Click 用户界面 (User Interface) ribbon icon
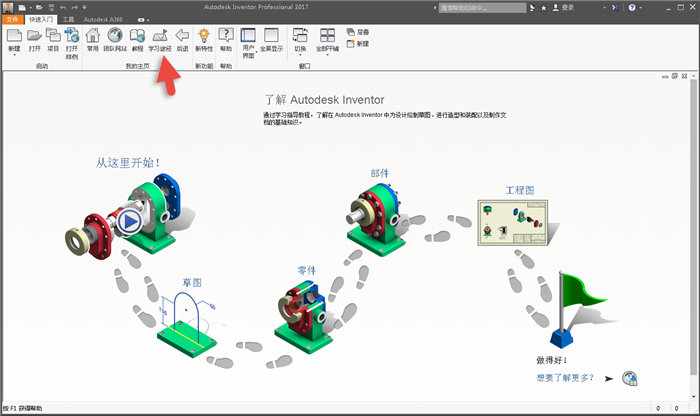The width and height of the screenshot is (700, 416). 248,36
